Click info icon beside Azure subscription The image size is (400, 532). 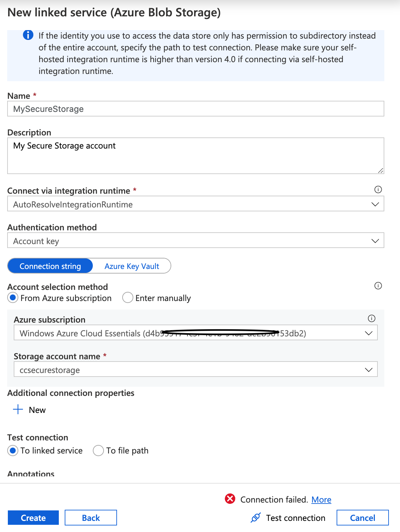(x=372, y=318)
